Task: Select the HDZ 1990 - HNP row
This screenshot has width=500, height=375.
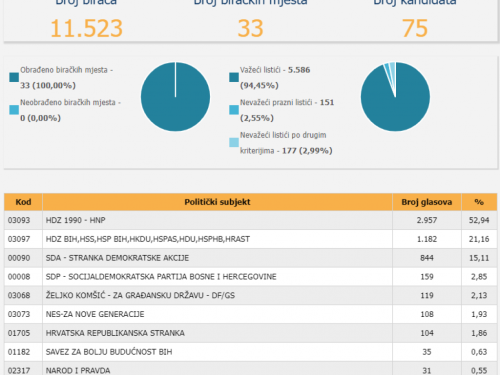Action: [251, 220]
